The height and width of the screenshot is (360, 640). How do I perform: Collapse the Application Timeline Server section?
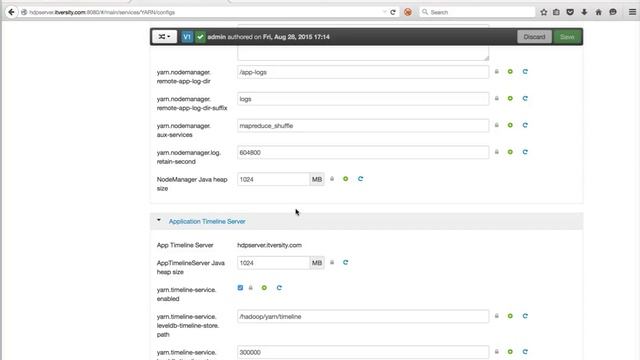(159, 220)
